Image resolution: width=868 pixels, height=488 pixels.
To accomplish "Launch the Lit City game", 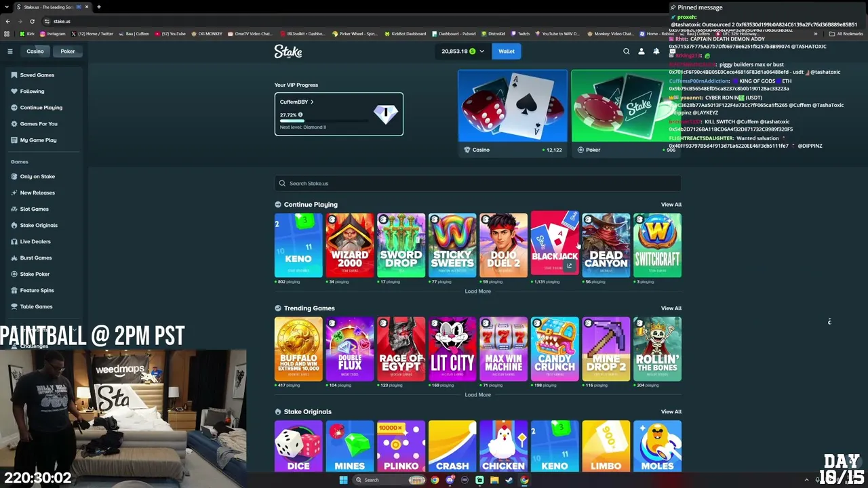I will click(452, 349).
